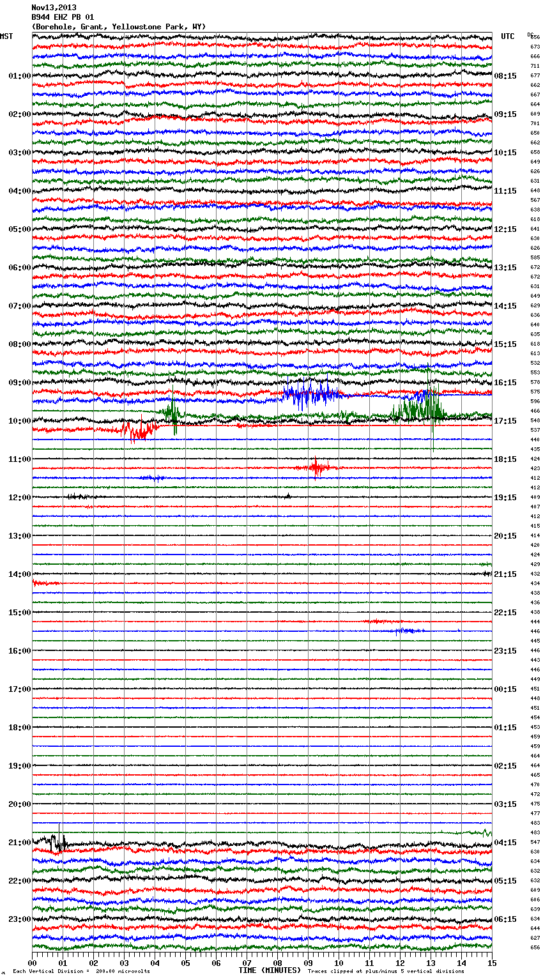The width and height of the screenshot is (543, 980).
Task: Click the date label Nov13,2013
Action: pos(54,8)
